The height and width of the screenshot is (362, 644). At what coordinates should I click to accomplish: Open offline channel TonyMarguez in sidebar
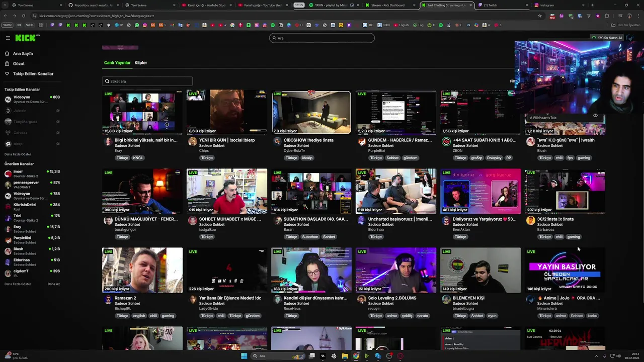[x=32, y=122]
